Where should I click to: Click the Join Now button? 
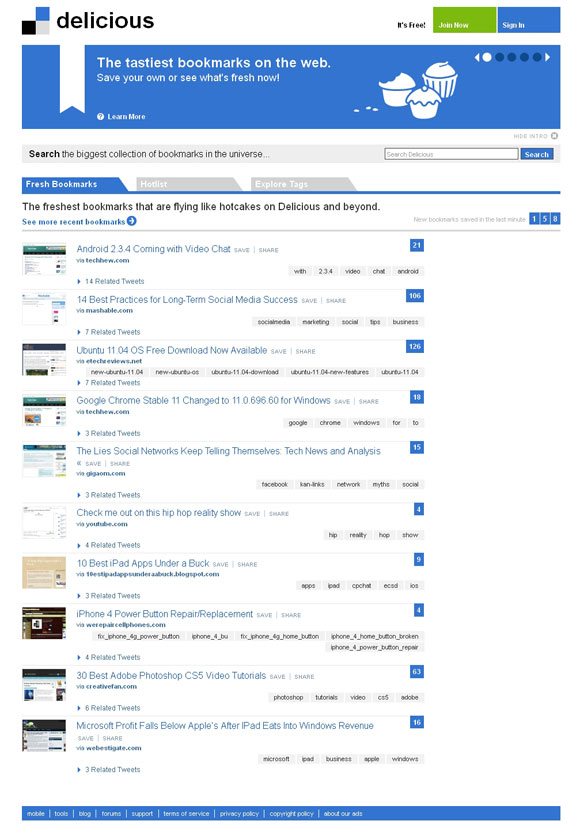tap(464, 20)
